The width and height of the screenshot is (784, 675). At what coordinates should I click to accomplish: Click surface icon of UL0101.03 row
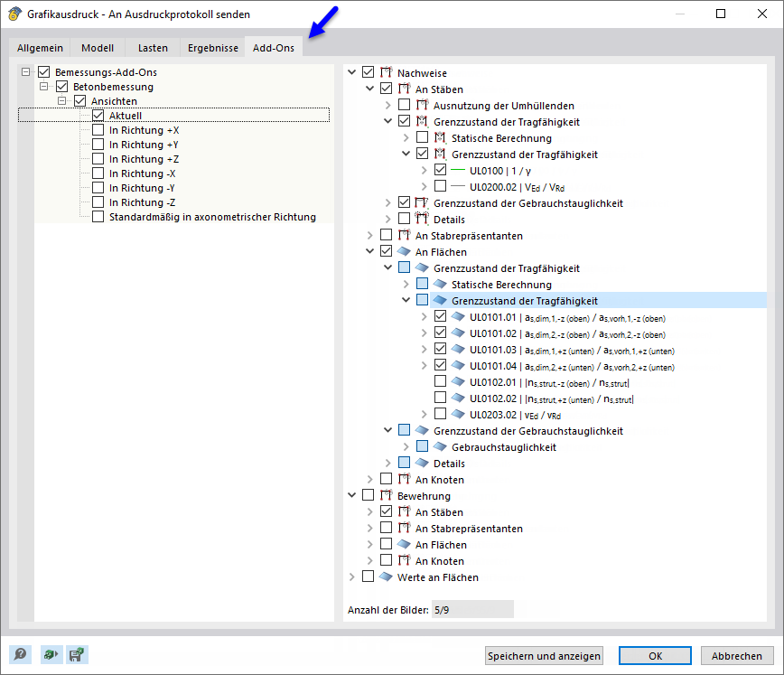(x=458, y=349)
